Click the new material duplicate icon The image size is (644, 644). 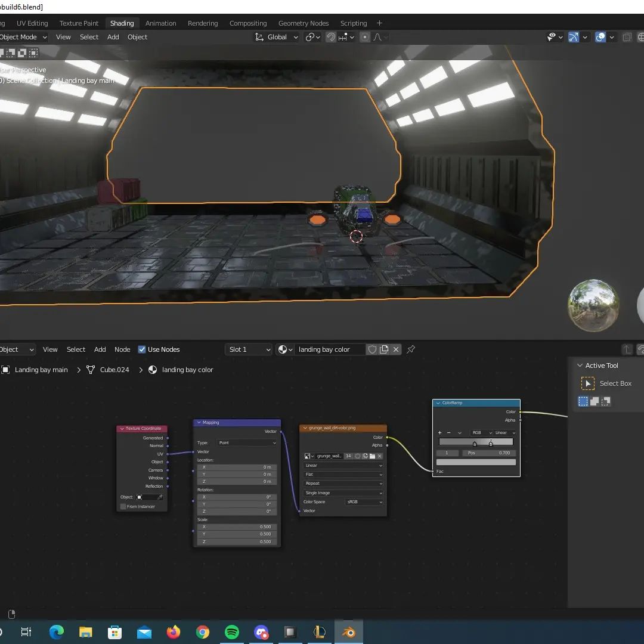point(385,349)
